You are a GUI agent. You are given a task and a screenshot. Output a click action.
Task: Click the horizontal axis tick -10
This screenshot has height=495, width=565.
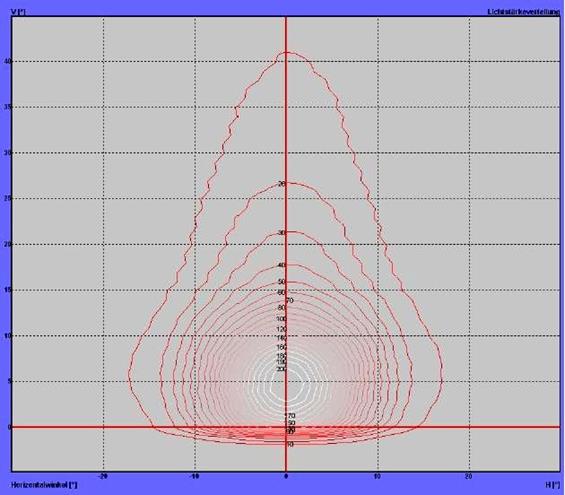[x=194, y=476]
